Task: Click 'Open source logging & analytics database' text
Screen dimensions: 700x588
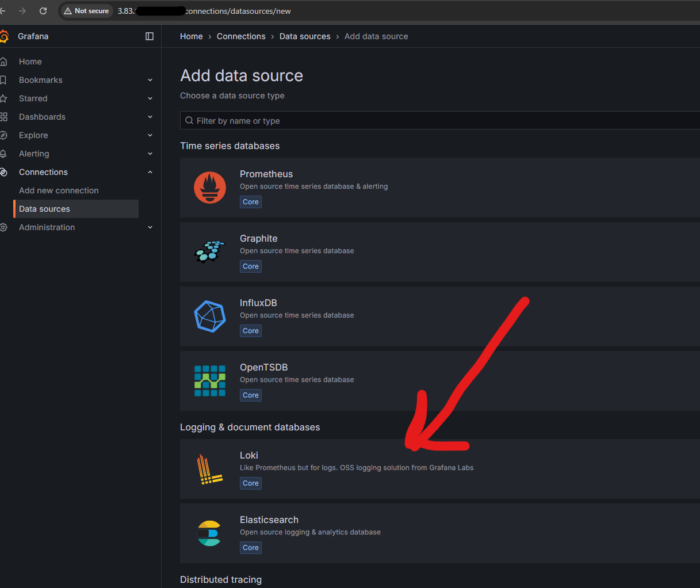Action: 310,532
